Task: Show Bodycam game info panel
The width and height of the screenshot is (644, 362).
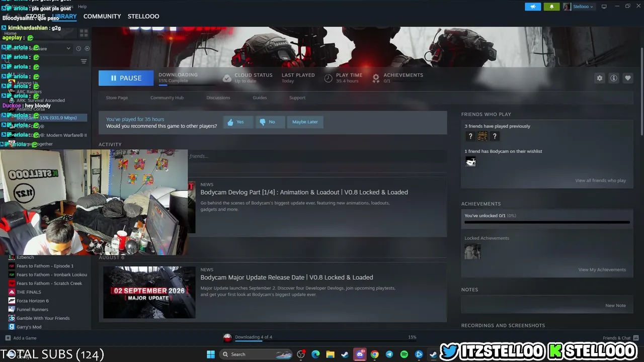Action: click(613, 78)
